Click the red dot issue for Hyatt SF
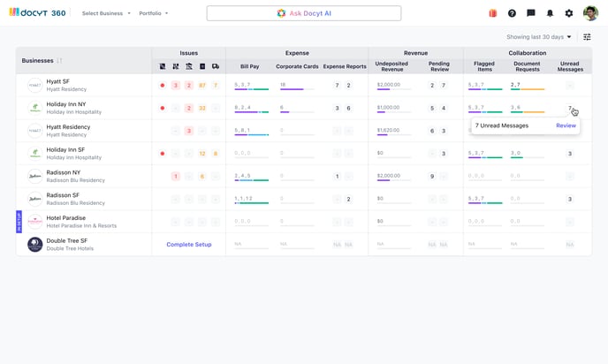Screen dimensions: 608x364 pos(163,86)
